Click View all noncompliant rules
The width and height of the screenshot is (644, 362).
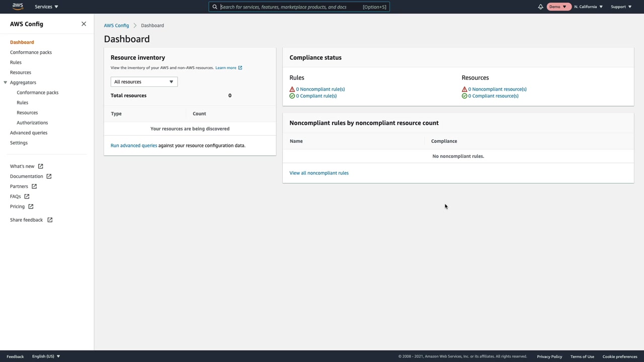[319, 173]
